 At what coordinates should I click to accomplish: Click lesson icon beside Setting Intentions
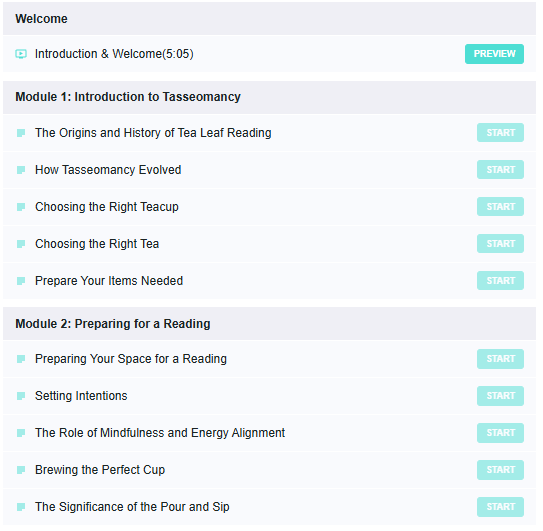(21, 396)
